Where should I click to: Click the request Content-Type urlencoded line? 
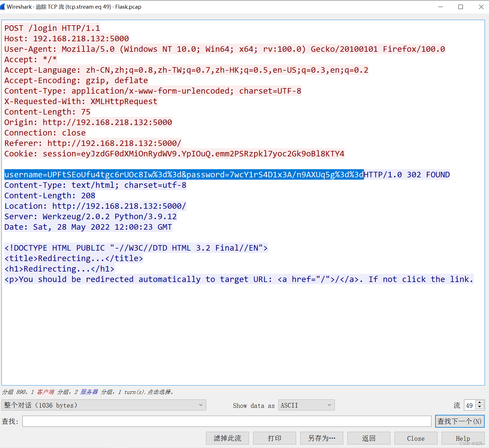153,91
